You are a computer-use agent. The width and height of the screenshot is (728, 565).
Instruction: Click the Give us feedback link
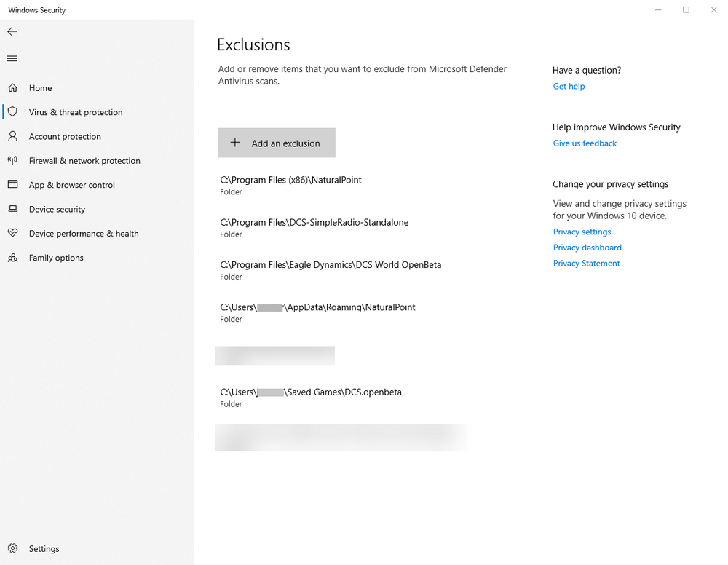click(x=585, y=143)
